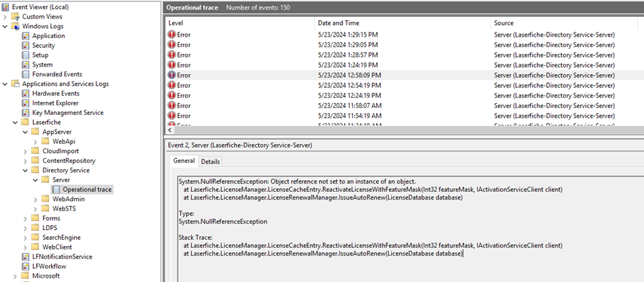This screenshot has height=282, width=644.
Task: Click the error icon for the 12:58:09 PM event
Action: [172, 75]
